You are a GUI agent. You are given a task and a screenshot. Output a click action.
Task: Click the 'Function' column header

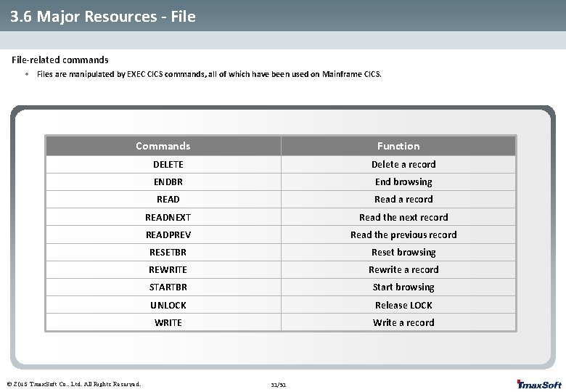click(398, 146)
